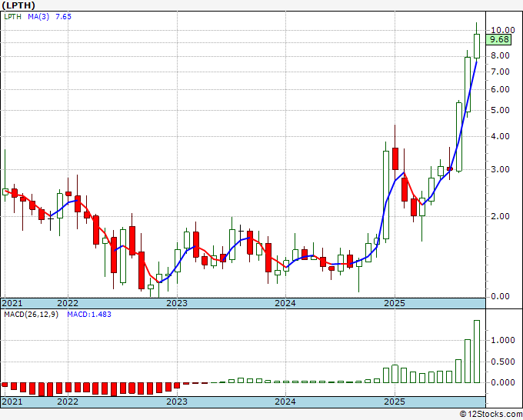
Task: Click the 1.000 MACD axis label
Action: pyautogui.click(x=503, y=340)
